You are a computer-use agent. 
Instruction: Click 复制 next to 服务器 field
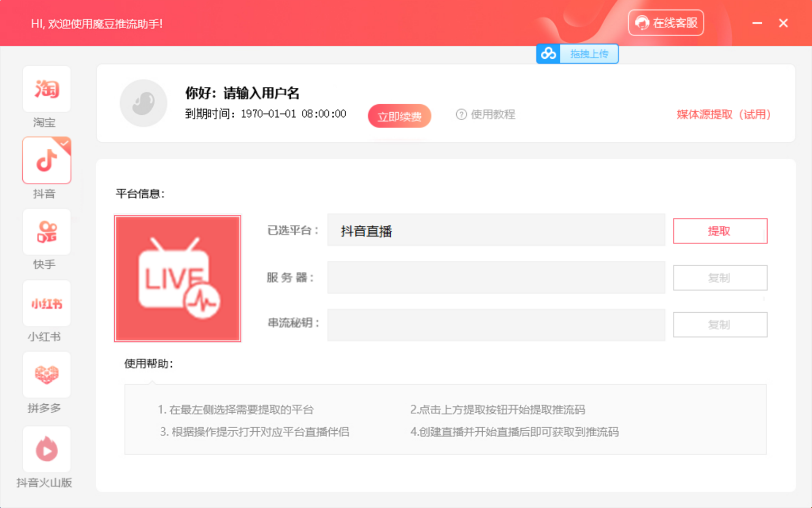click(x=719, y=277)
